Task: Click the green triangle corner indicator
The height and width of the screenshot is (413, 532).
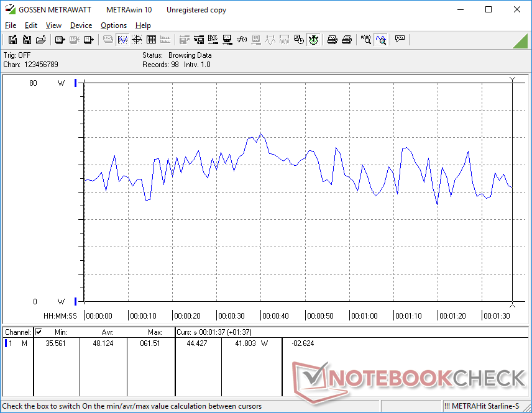Action: [521, 42]
